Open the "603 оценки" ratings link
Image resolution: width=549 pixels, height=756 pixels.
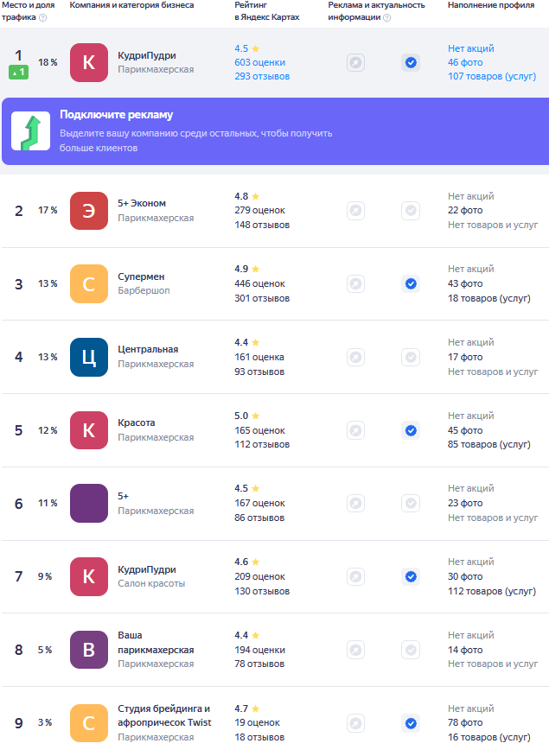pyautogui.click(x=259, y=62)
